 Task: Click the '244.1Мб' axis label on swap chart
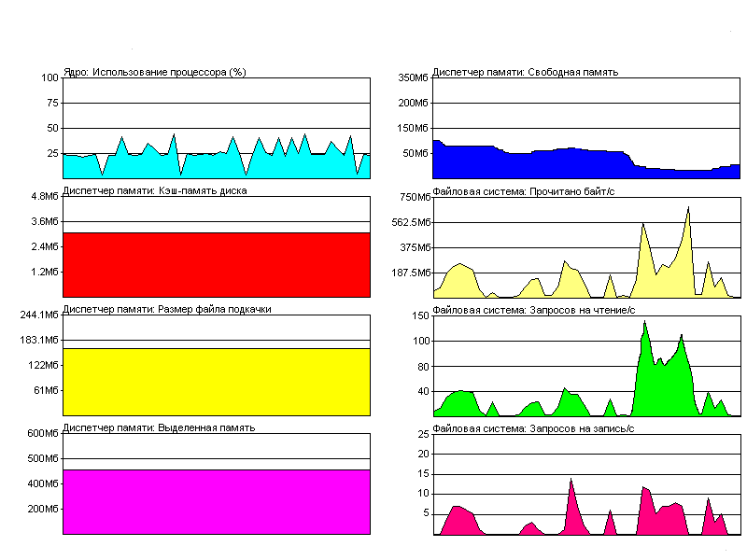pyautogui.click(x=39, y=315)
